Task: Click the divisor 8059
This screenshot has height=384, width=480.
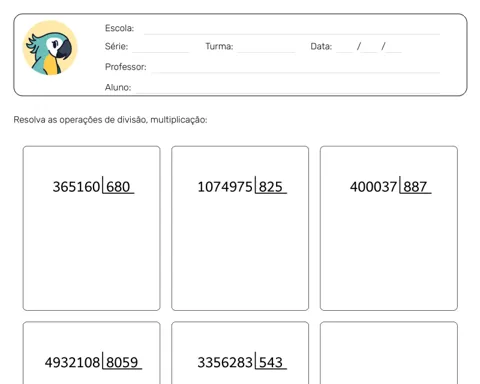Action: coord(122,362)
